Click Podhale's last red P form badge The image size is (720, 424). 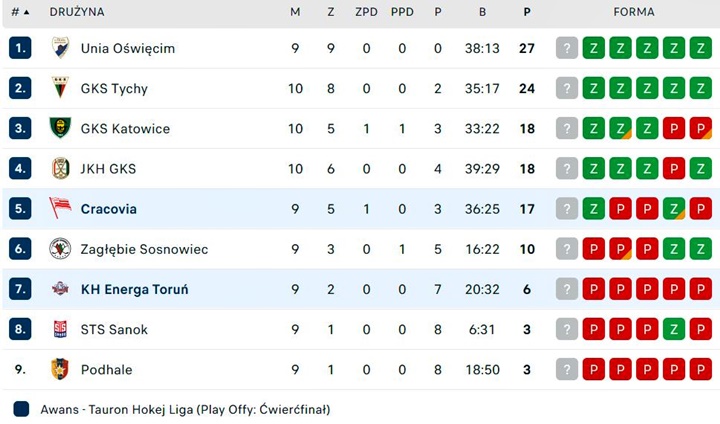pyautogui.click(x=700, y=369)
